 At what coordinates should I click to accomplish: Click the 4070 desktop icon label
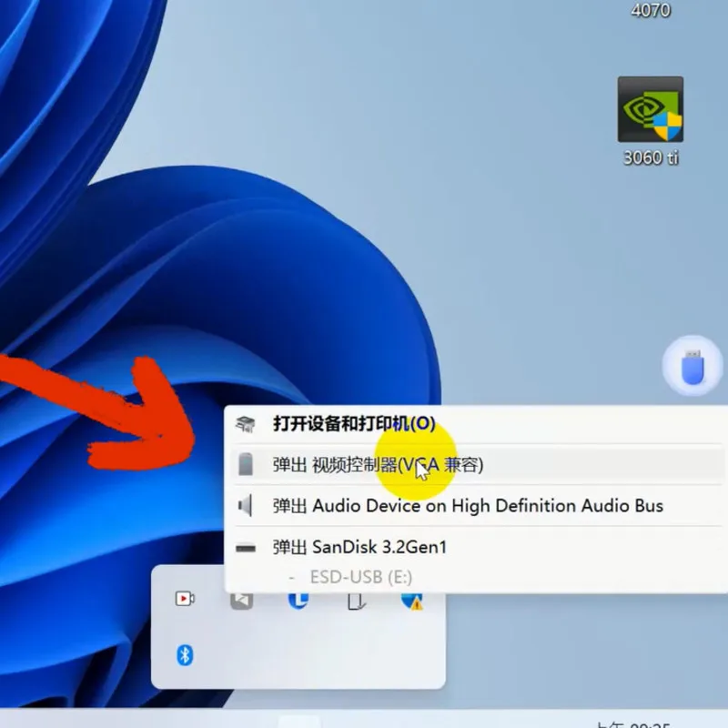(651, 11)
